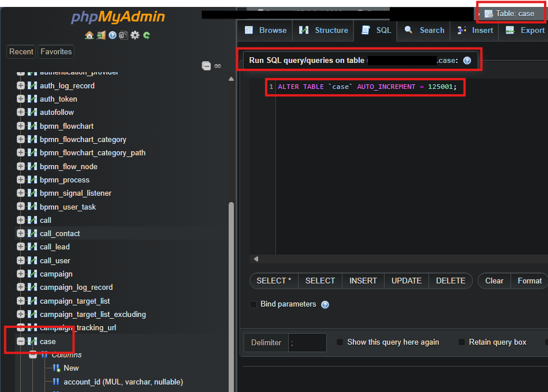The width and height of the screenshot is (548, 392).
Task: Open the Browse tab
Action: [266, 30]
